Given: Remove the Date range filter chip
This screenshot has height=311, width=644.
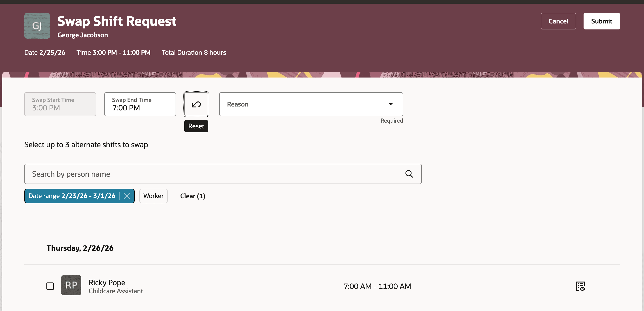Looking at the screenshot, I should tap(127, 196).
